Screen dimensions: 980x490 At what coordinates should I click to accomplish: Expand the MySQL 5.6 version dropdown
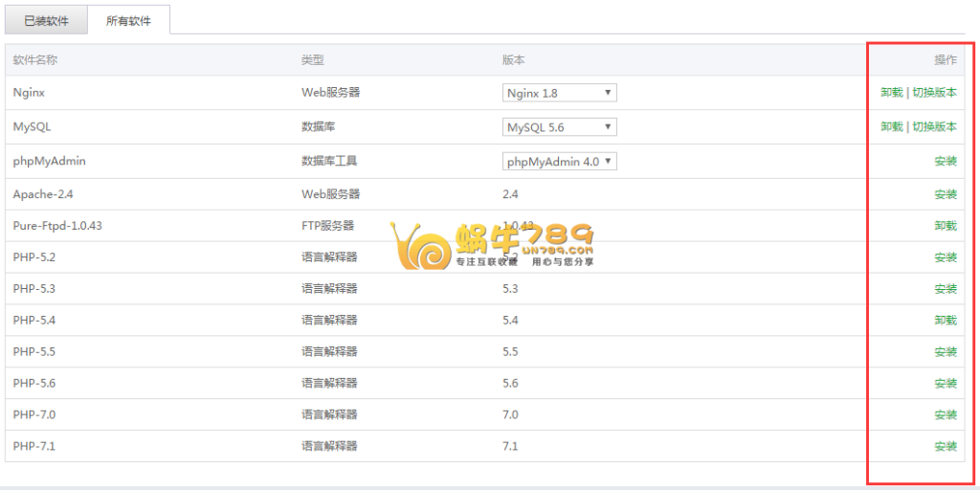[559, 127]
